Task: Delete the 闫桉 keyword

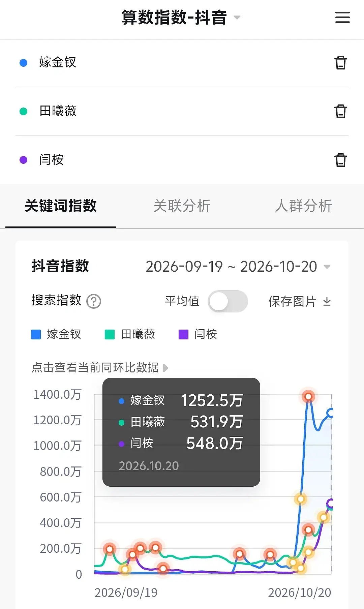Action: (x=340, y=160)
